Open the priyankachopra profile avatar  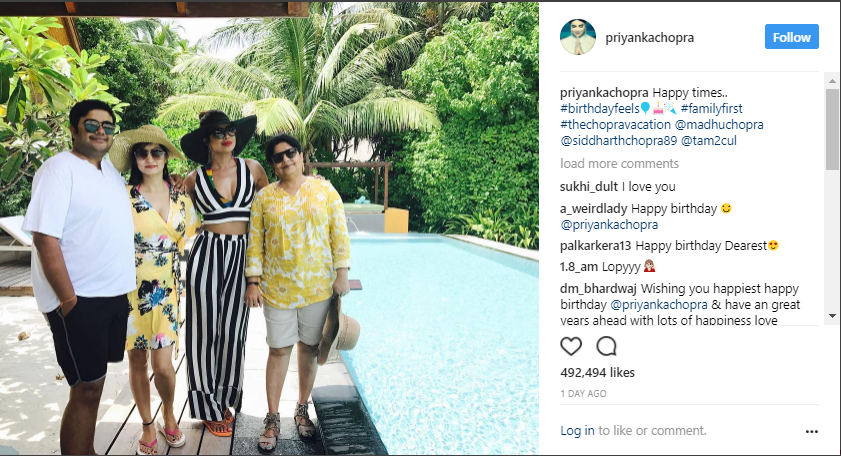click(578, 37)
